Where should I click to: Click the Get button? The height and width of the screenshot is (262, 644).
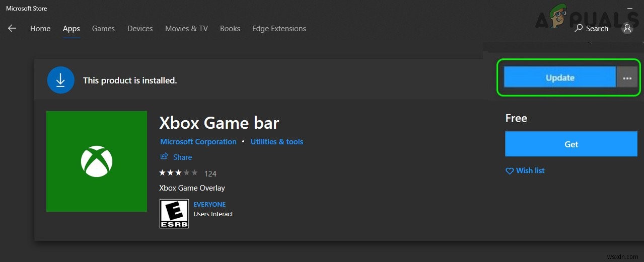tap(571, 144)
